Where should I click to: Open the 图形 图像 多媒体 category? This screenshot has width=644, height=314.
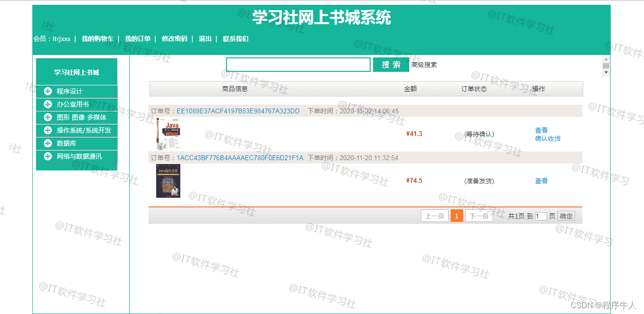pos(81,117)
